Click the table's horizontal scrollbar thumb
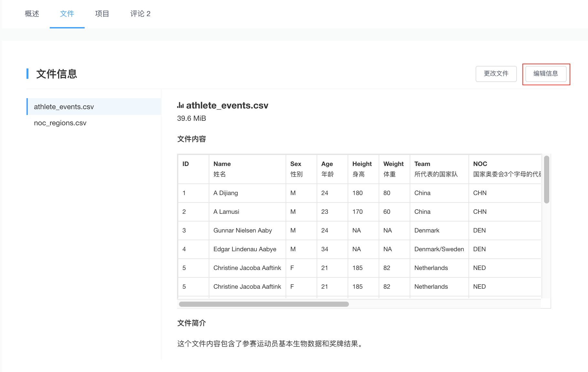 point(264,304)
